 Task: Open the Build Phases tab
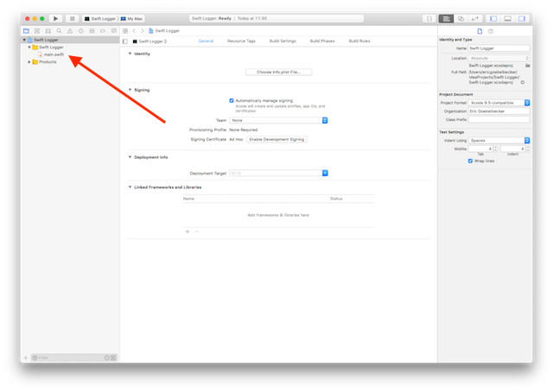(x=322, y=41)
